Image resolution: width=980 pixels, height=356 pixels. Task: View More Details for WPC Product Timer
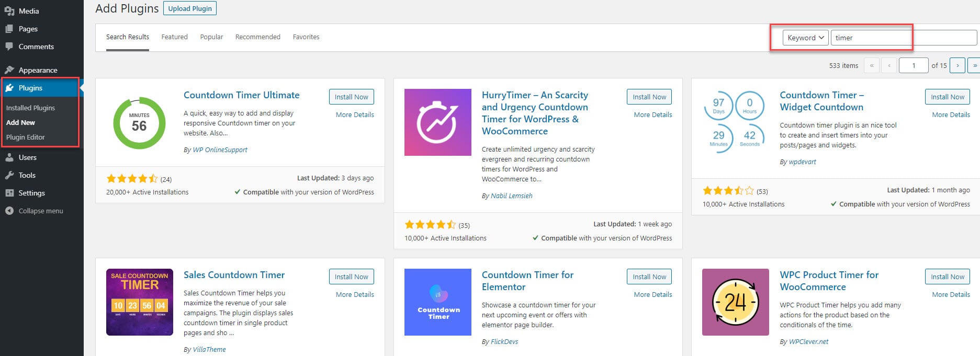click(x=951, y=294)
